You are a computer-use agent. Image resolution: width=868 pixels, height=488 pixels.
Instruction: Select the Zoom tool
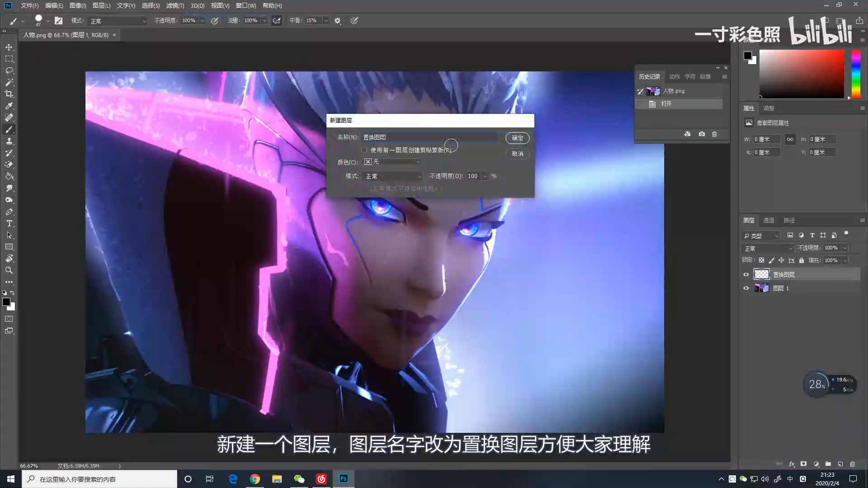9,270
